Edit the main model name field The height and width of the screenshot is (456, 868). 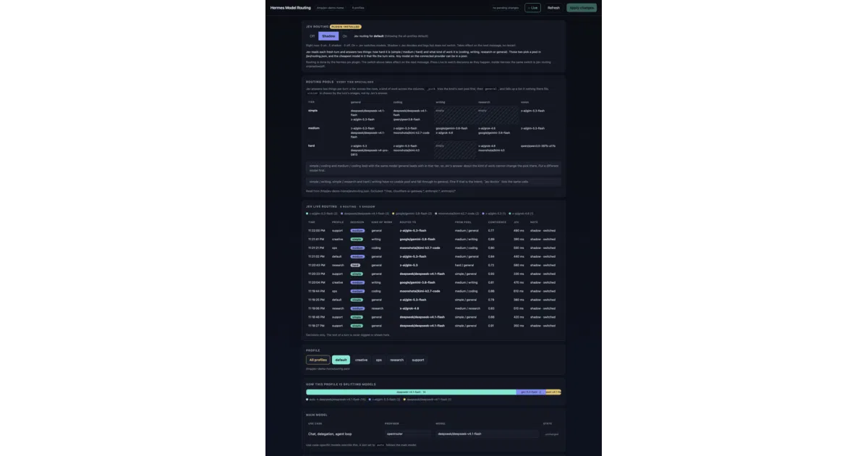(x=487, y=434)
